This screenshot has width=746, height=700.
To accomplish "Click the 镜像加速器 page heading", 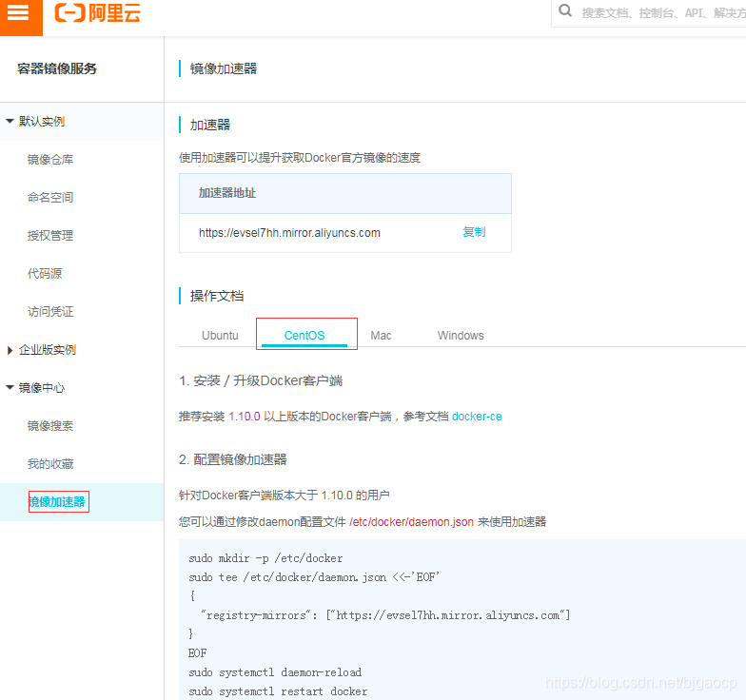I will pos(223,68).
